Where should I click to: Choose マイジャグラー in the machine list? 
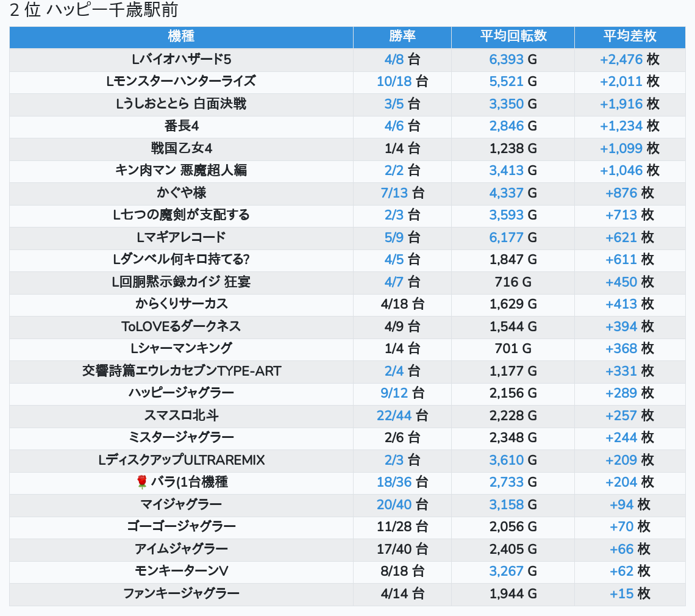[181, 504]
